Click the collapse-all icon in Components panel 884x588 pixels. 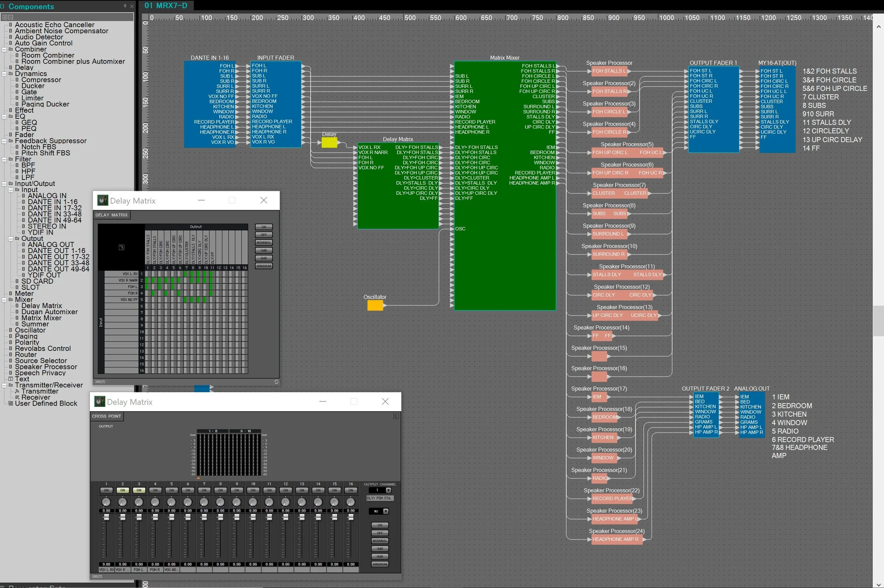tap(11, 17)
